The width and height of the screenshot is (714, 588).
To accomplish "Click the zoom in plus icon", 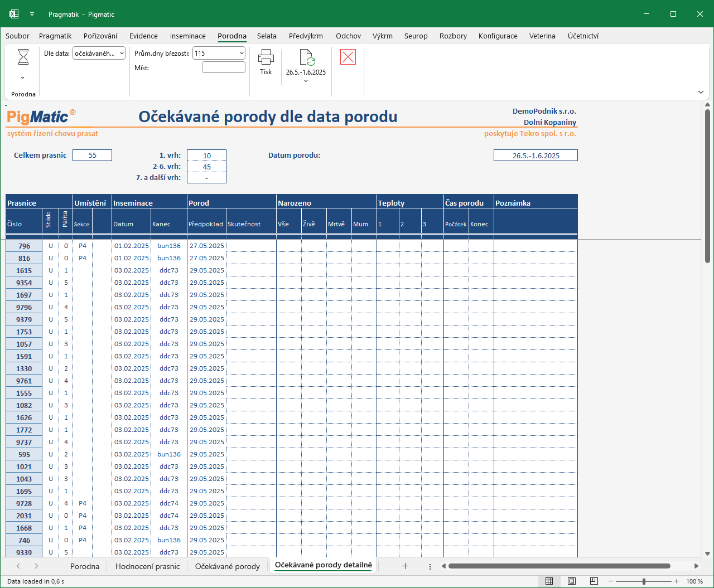I will pyautogui.click(x=677, y=581).
